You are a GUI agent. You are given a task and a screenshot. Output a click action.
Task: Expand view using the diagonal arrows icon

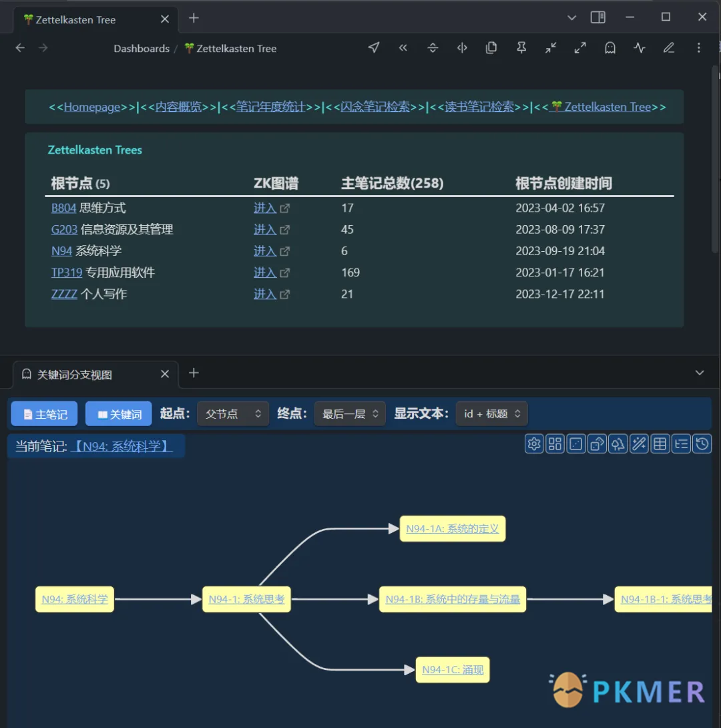point(579,47)
